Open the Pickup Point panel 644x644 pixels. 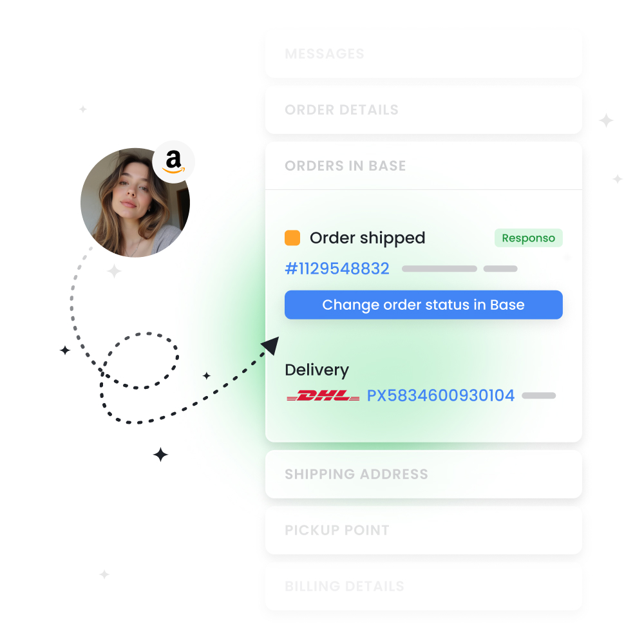[x=424, y=530]
